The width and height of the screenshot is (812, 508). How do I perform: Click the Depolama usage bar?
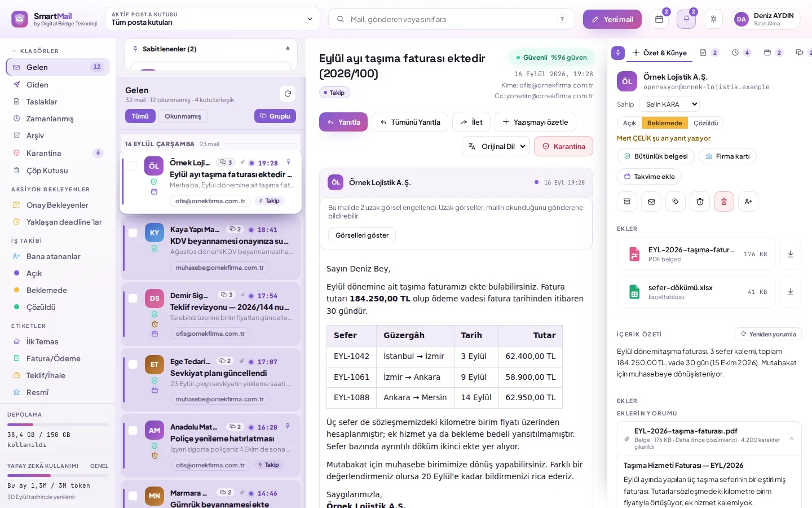(x=58, y=424)
